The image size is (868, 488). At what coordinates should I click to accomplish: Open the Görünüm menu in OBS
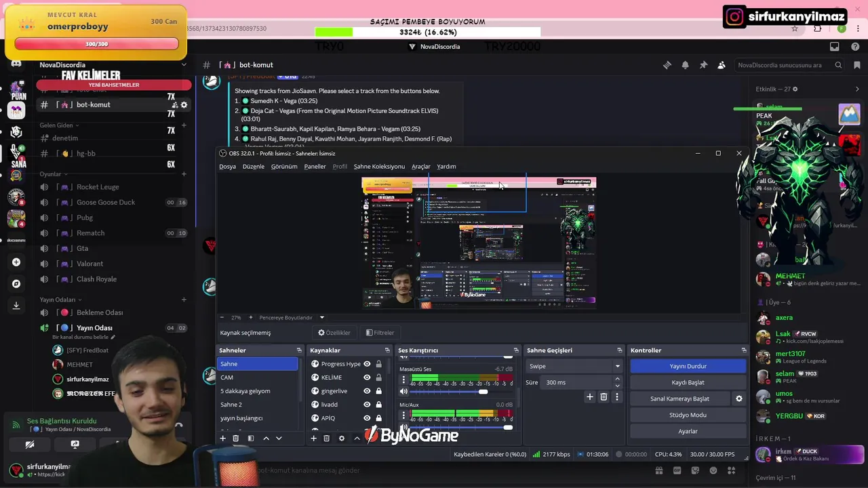(284, 167)
